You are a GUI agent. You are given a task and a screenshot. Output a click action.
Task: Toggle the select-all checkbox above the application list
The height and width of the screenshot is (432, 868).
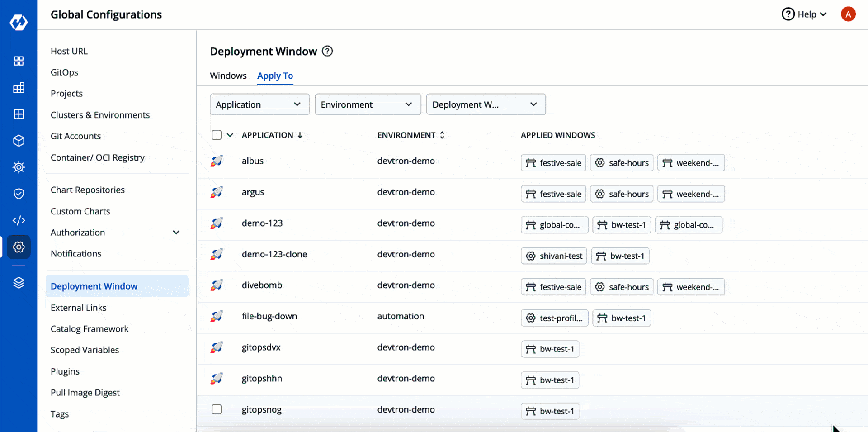pyautogui.click(x=217, y=135)
